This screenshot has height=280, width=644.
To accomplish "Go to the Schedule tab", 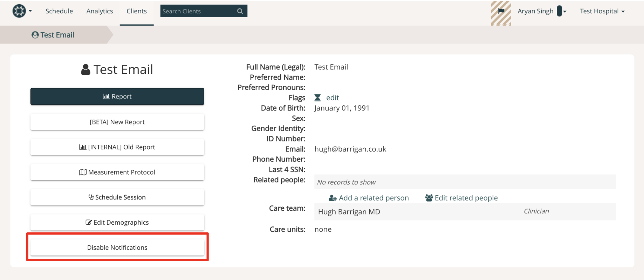I will pyautogui.click(x=59, y=11).
